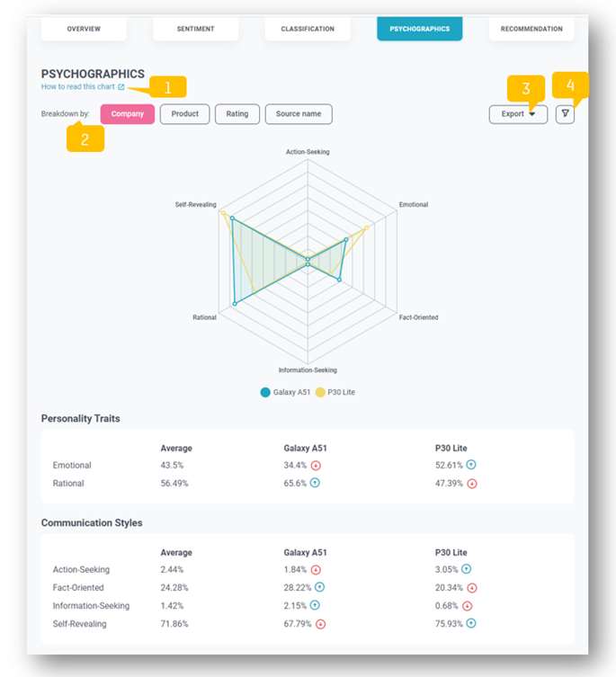Click Fact-Oriented average value 24.28%
Screen dimensions: 616x677
pos(174,588)
